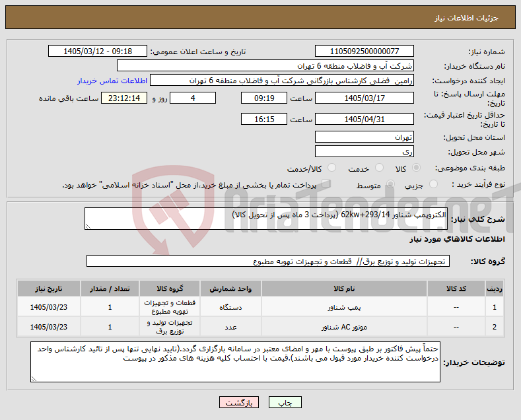Click the announcement date field 1405/03/12 - 09:18
Screen dimensions: 521x420
pos(98,51)
